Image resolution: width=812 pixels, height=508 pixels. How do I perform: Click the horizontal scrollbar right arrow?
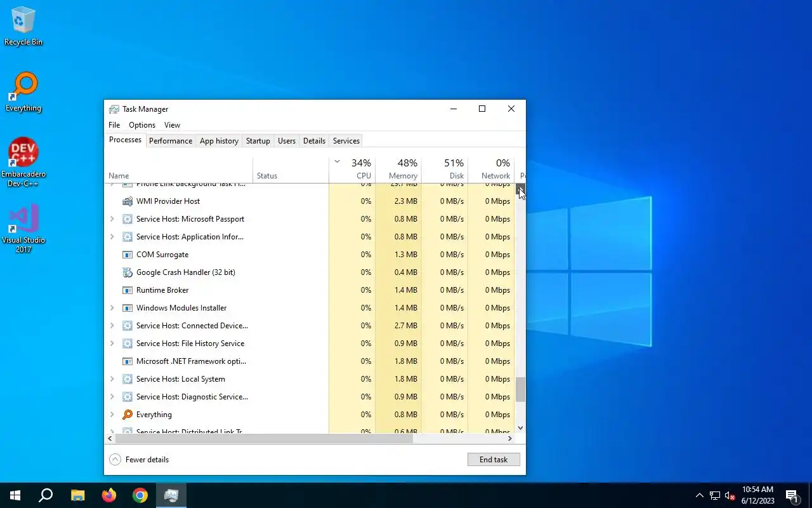[510, 438]
